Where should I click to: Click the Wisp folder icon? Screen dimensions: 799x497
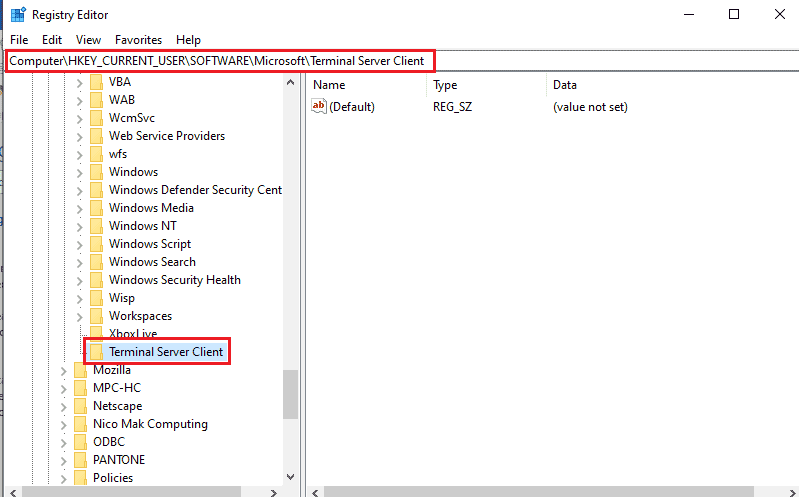[96, 298]
